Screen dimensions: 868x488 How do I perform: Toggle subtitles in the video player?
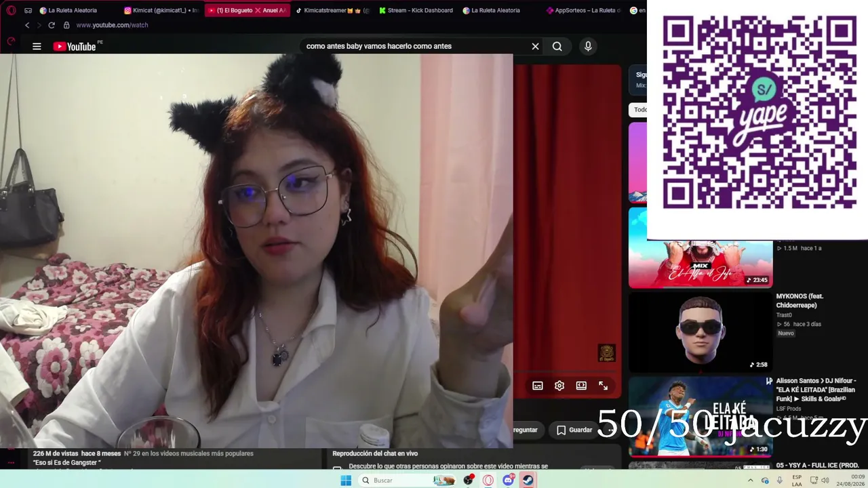(x=538, y=386)
